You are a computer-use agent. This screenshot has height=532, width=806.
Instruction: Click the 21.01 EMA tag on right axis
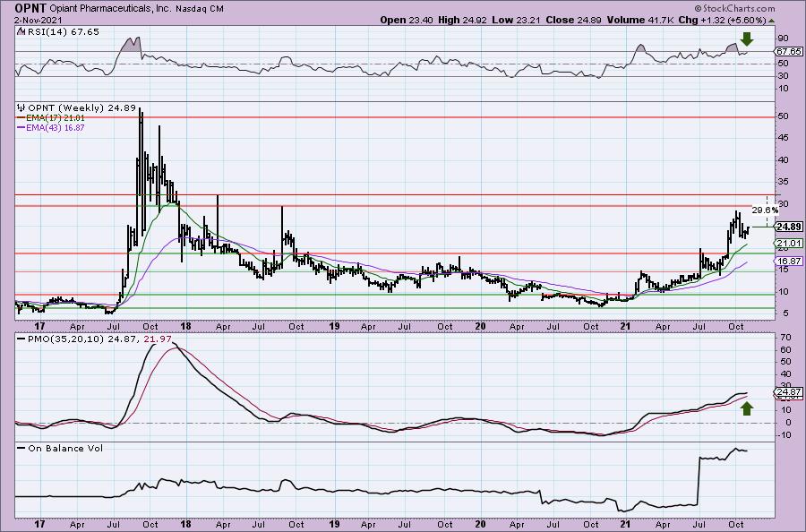pyautogui.click(x=788, y=243)
